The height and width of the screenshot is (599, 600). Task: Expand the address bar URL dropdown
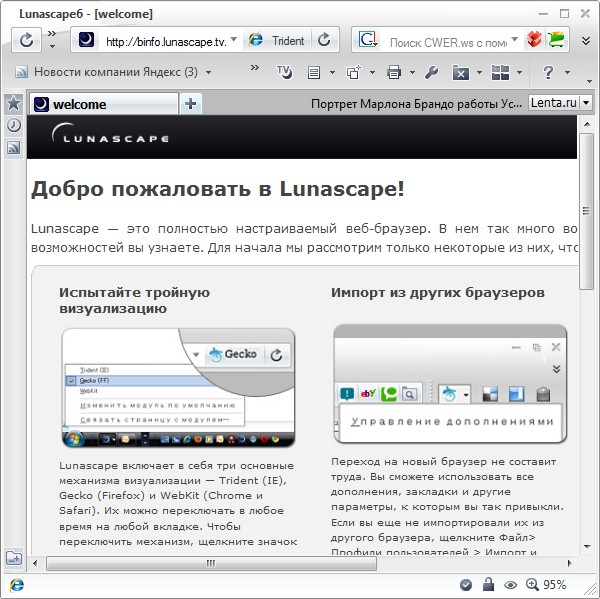tap(234, 40)
